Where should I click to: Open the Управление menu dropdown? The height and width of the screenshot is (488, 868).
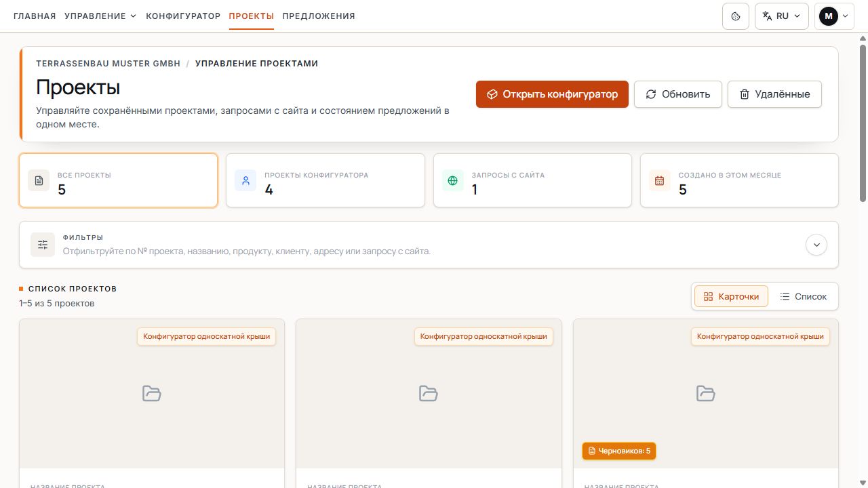100,16
